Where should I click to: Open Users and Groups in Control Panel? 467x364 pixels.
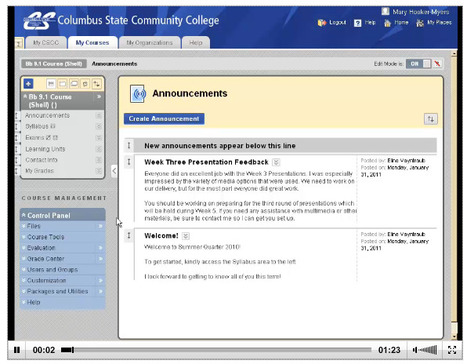(x=52, y=270)
